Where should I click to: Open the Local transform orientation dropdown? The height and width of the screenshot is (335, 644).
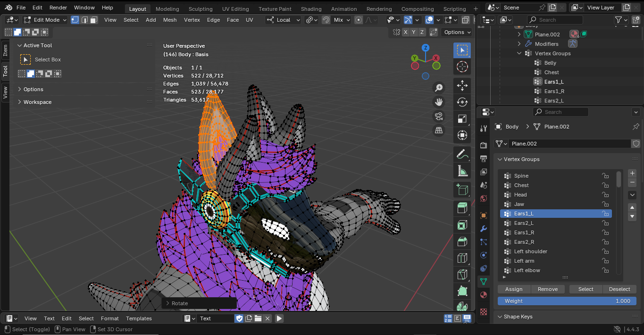click(x=283, y=20)
